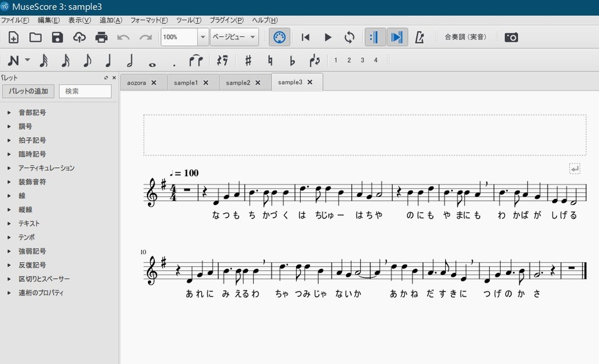This screenshot has height=364, width=599.
Task: Open the zoom percentage dropdown
Action: point(203,37)
